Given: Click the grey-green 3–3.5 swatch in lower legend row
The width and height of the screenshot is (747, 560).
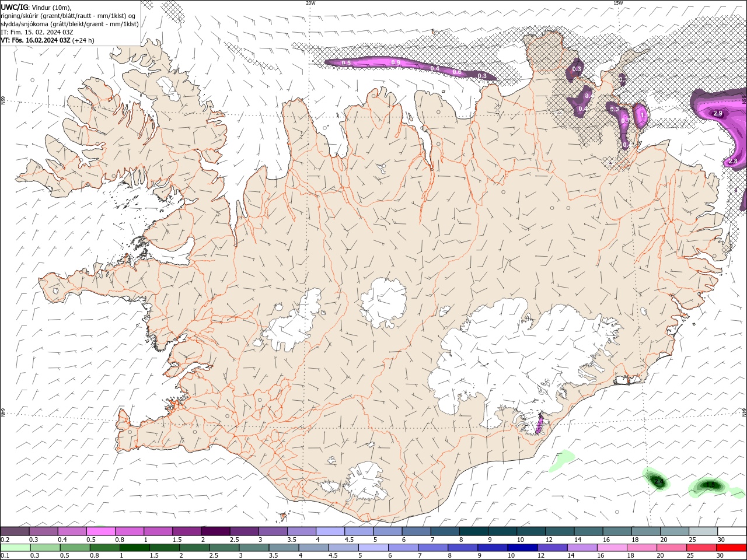Looking at the screenshot, I should tap(253, 548).
